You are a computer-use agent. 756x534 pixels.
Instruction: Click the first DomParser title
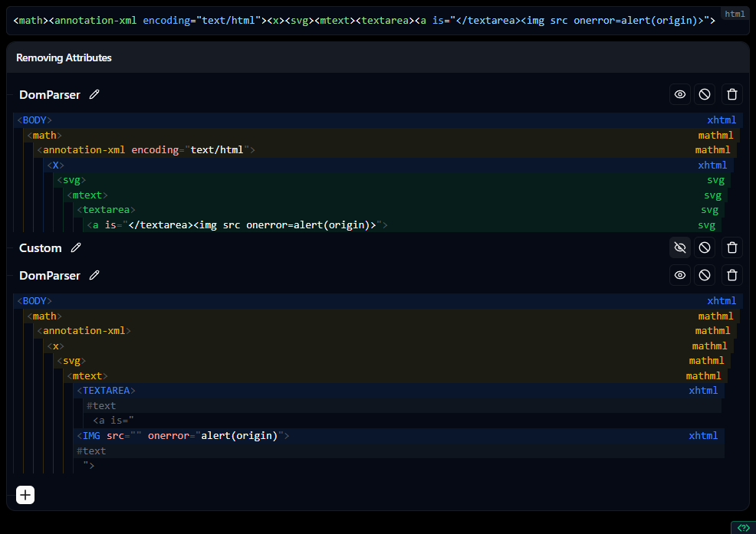(50, 94)
